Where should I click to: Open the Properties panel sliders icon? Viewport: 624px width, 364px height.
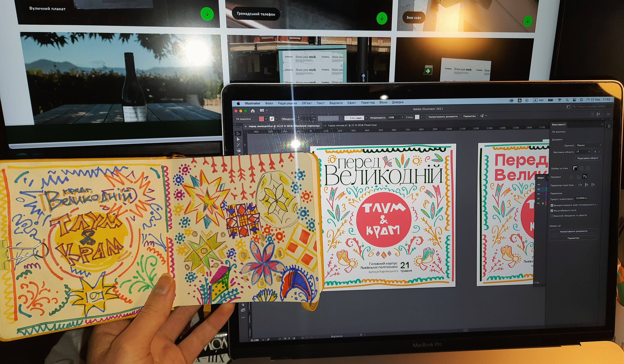coord(609,126)
